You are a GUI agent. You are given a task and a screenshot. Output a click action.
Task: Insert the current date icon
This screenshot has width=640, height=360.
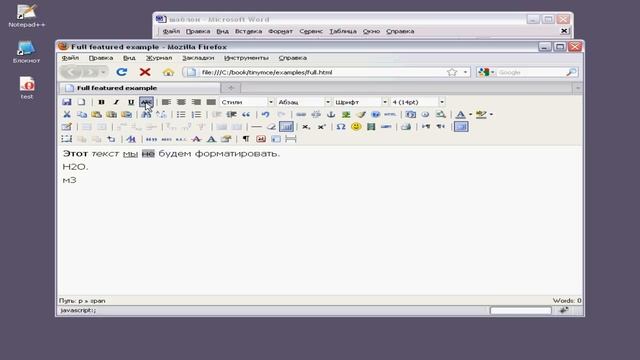(411, 114)
